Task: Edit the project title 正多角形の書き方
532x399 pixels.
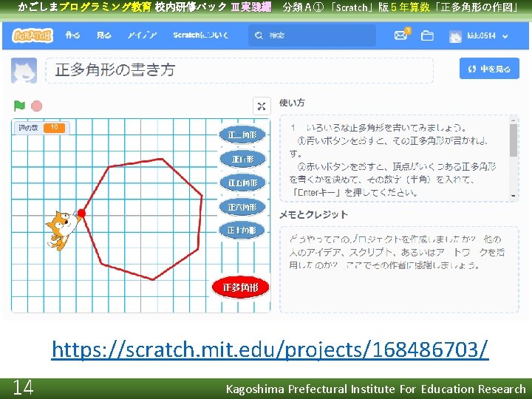Action: (239, 71)
